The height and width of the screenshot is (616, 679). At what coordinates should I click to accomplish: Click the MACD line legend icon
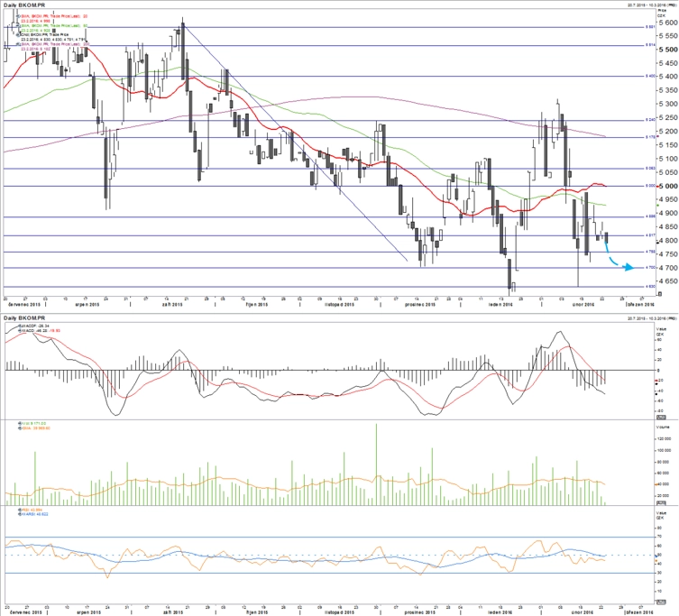pos(20,330)
